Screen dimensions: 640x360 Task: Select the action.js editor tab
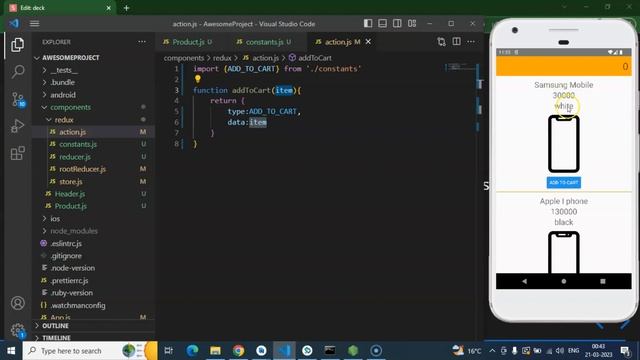[x=338, y=42]
